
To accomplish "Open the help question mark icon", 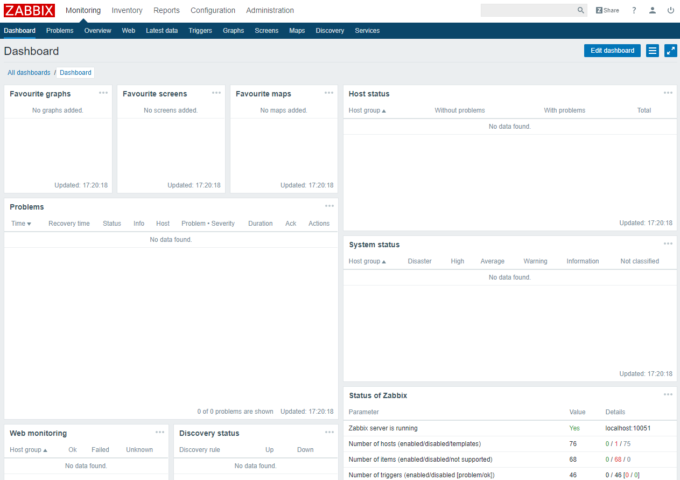I will (634, 10).
